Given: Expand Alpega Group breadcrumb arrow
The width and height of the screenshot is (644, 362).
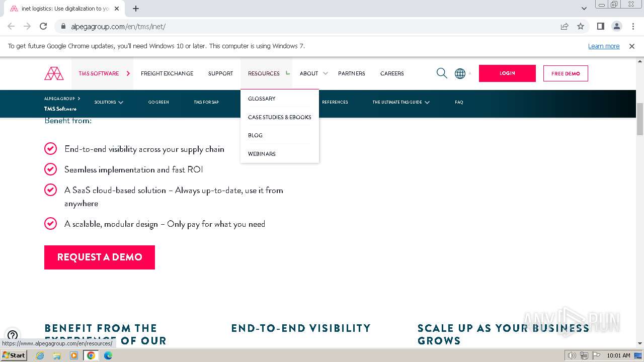Looking at the screenshot, I should coord(79,99).
